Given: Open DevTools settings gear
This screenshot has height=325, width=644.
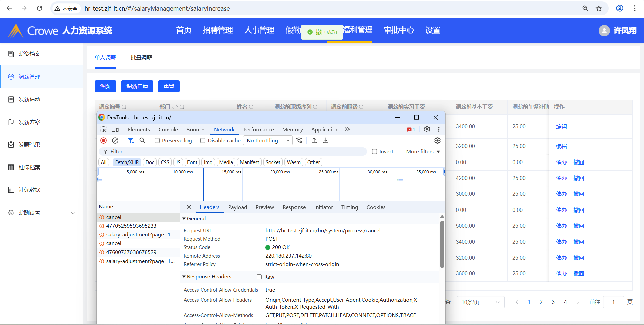Looking at the screenshot, I should coord(427,129).
